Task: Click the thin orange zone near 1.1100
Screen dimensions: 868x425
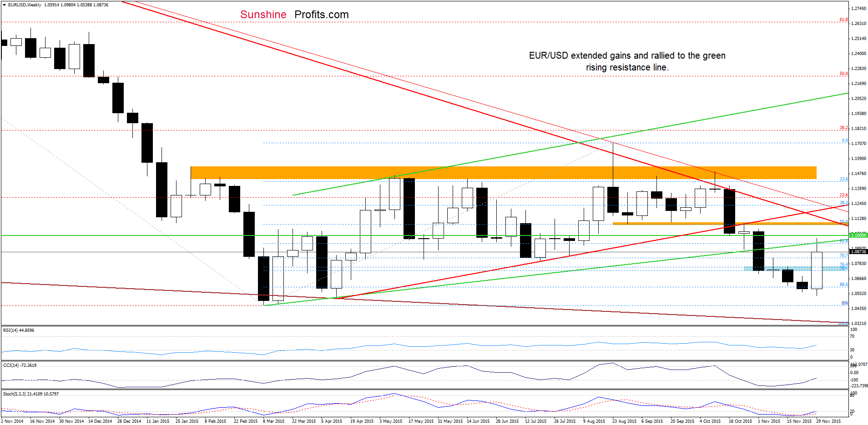Action: click(731, 224)
